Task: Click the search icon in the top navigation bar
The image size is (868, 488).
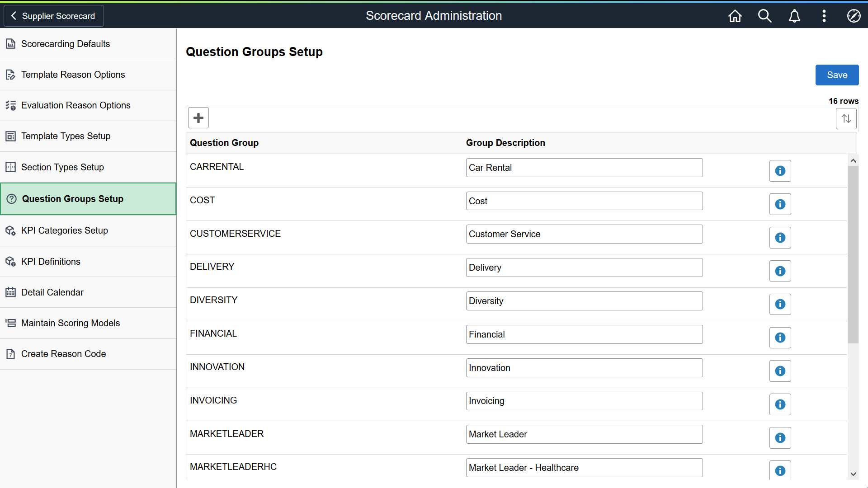Action: [x=765, y=16]
